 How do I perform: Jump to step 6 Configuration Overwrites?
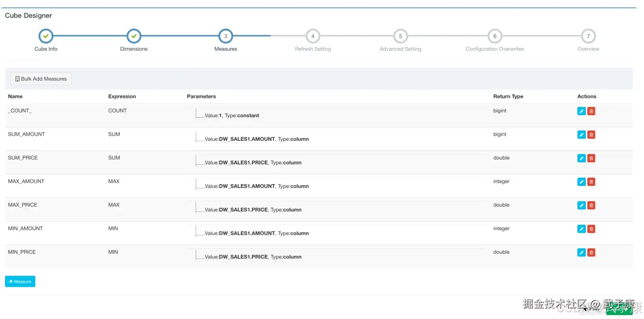pyautogui.click(x=495, y=36)
